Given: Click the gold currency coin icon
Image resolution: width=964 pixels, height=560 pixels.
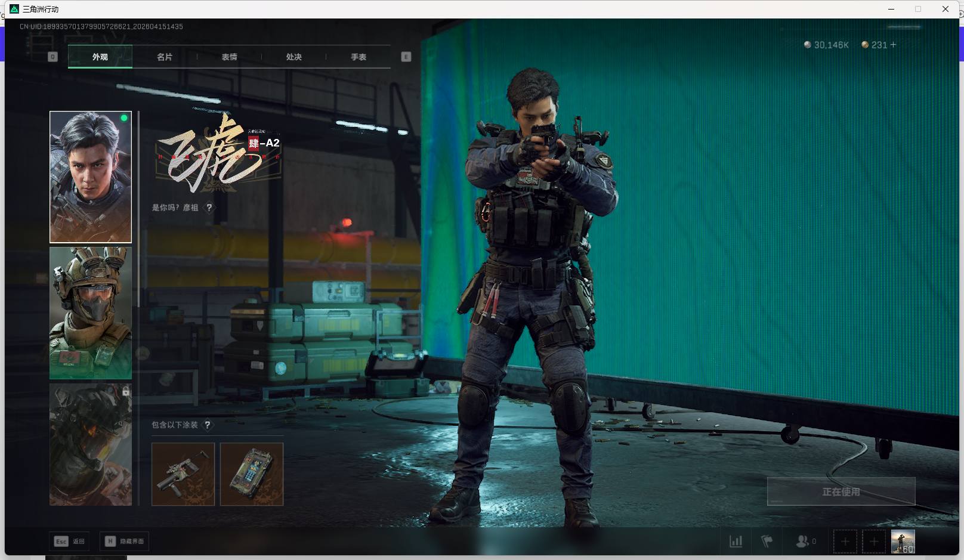Looking at the screenshot, I should pos(865,45).
